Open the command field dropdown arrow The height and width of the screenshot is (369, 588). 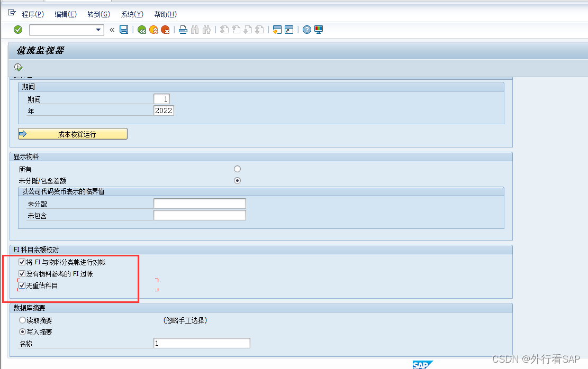[98, 30]
